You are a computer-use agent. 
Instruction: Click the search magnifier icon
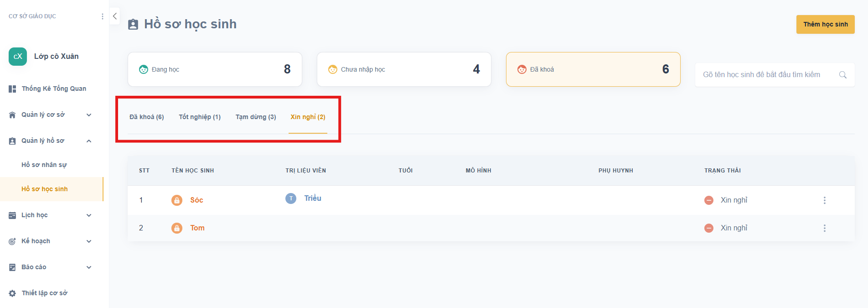pos(842,75)
